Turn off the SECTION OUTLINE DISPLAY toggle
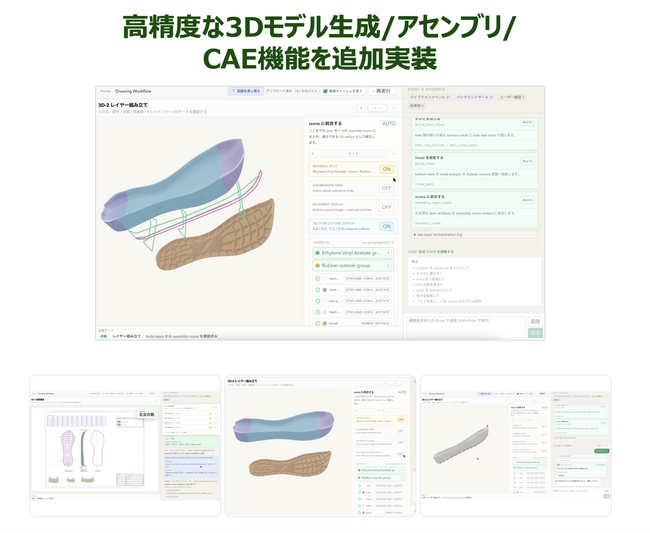650x533 pixels. [386, 226]
